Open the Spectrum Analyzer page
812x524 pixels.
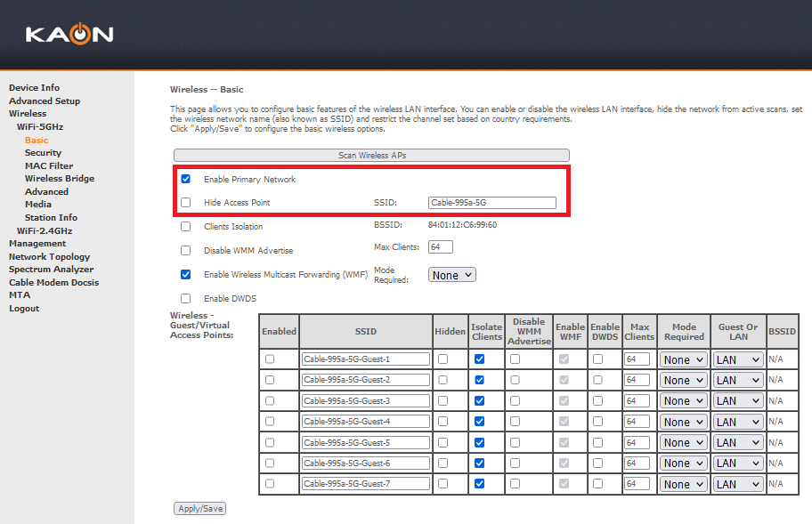pos(49,269)
